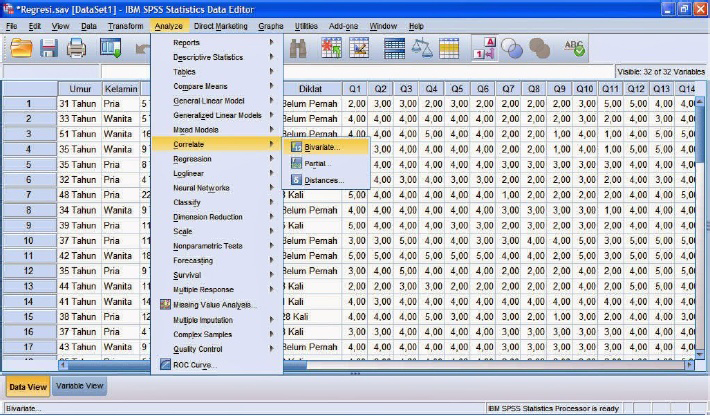Screen dimensions: 710x420
Task: Click the Spell Check ABC icon
Action: point(575,47)
